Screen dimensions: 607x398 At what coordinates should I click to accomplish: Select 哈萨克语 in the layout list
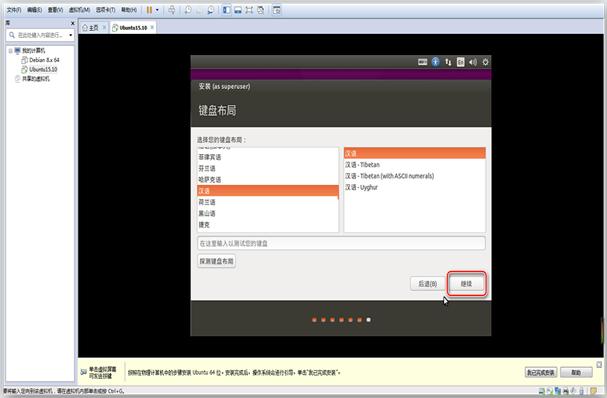tap(267, 180)
